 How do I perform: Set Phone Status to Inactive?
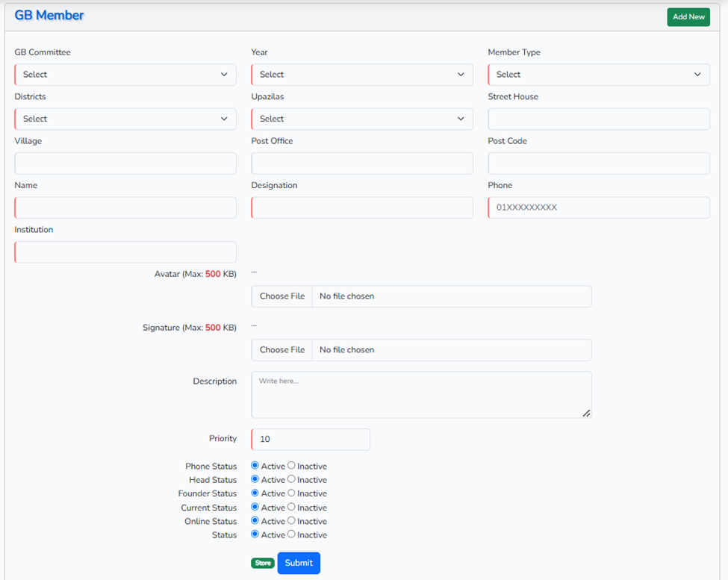point(292,466)
